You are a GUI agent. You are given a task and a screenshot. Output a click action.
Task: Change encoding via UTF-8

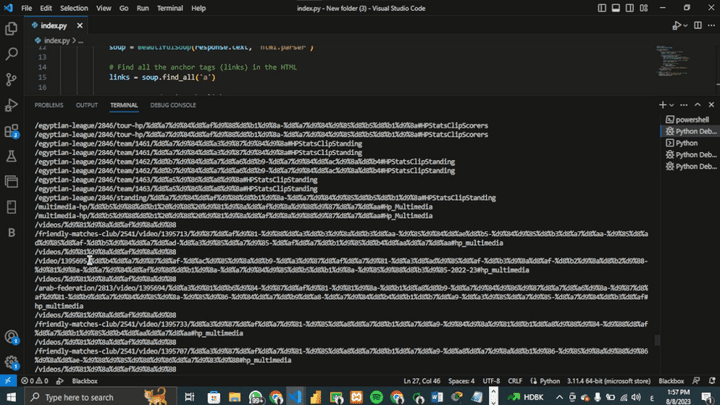coord(491,381)
